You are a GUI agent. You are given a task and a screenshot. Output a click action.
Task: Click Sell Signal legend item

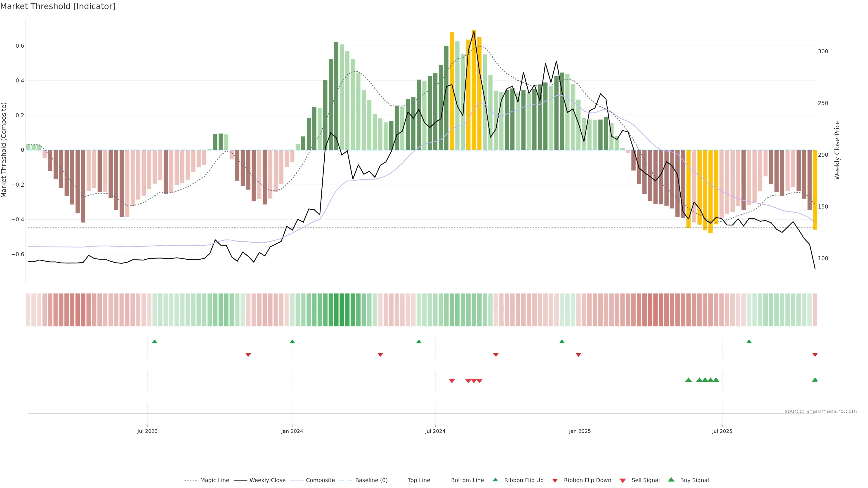(645, 480)
